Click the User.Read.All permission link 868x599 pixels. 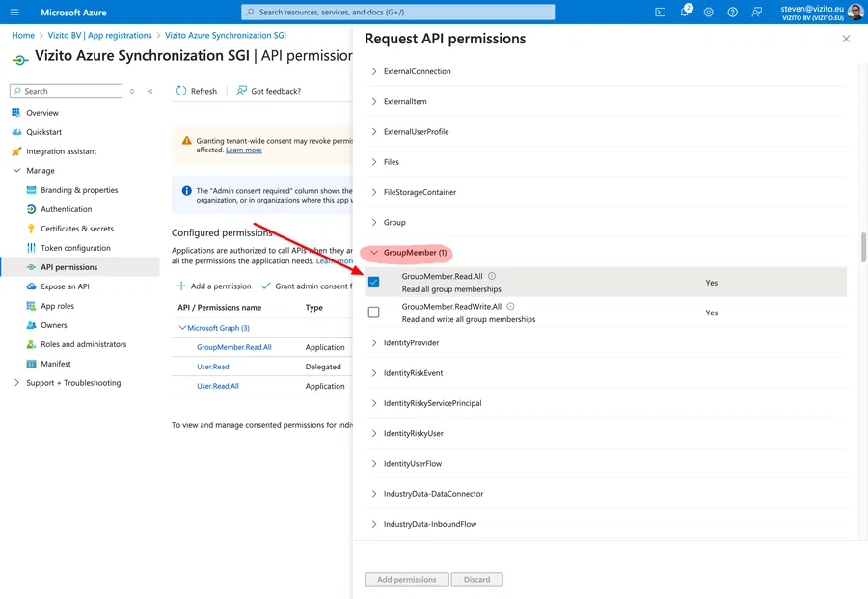tap(217, 386)
